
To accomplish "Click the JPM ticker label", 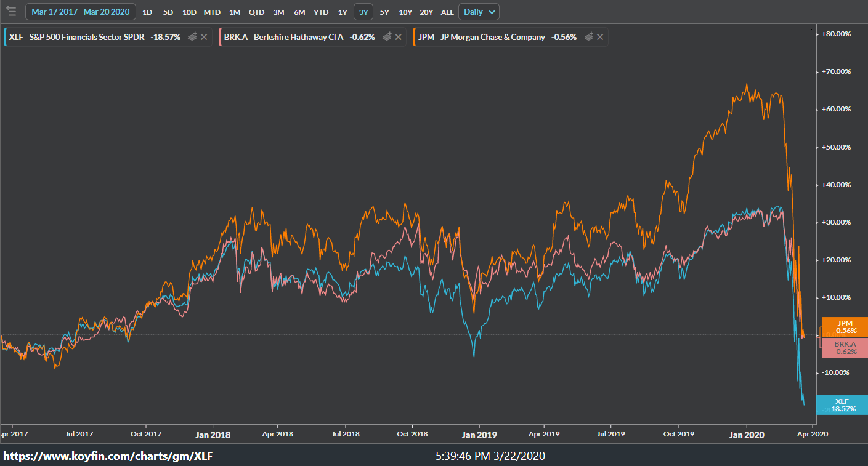I will pos(426,37).
